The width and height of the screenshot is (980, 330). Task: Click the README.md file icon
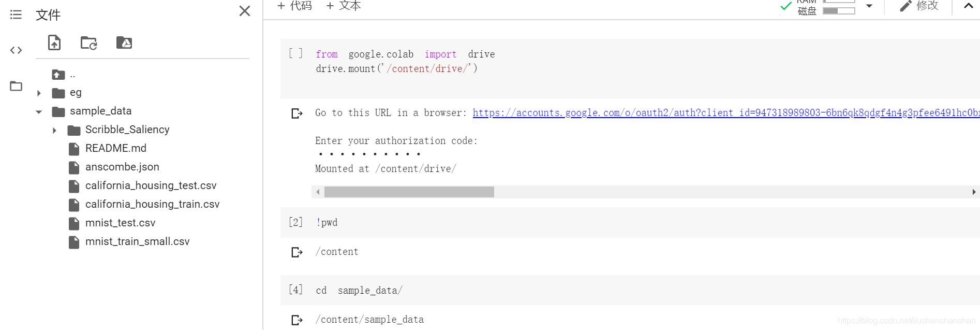[x=74, y=149]
